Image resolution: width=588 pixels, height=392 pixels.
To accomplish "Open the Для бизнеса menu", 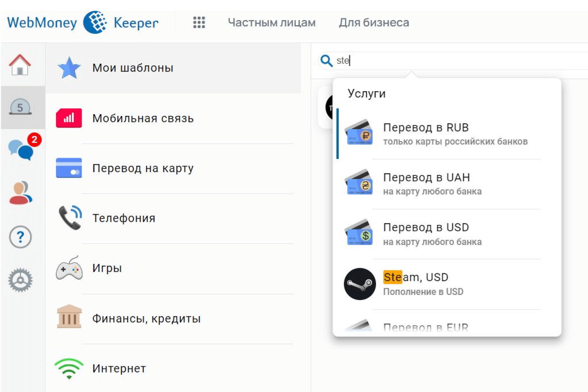I will pyautogui.click(x=374, y=22).
